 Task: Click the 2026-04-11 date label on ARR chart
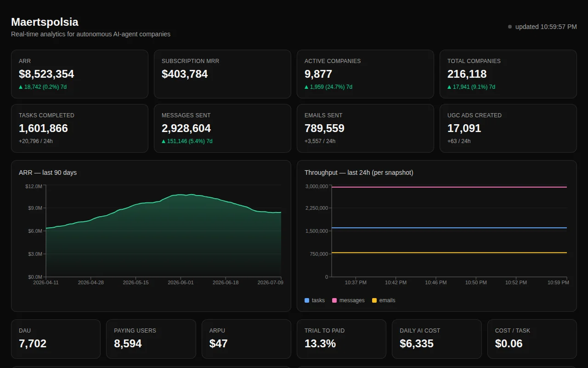tap(46, 282)
